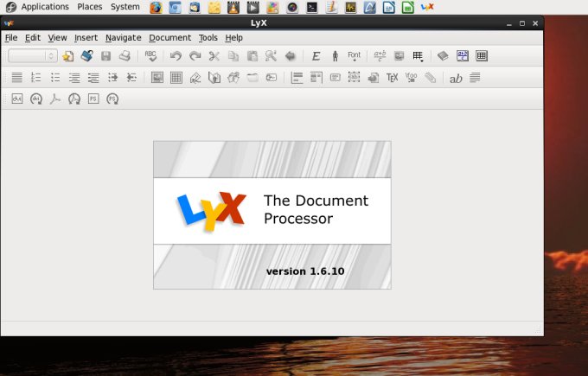This screenshot has height=376, width=588.
Task: Open the Document menu
Action: (169, 38)
